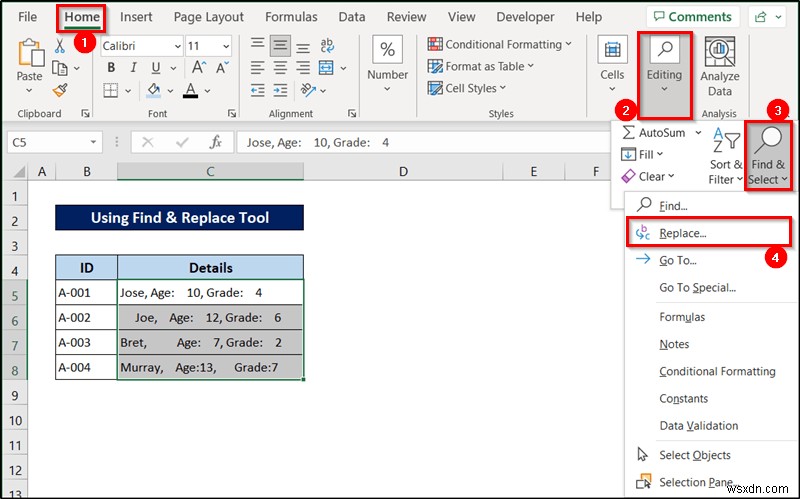Switch to the Insert tab
The width and height of the screenshot is (800, 499).
[136, 17]
